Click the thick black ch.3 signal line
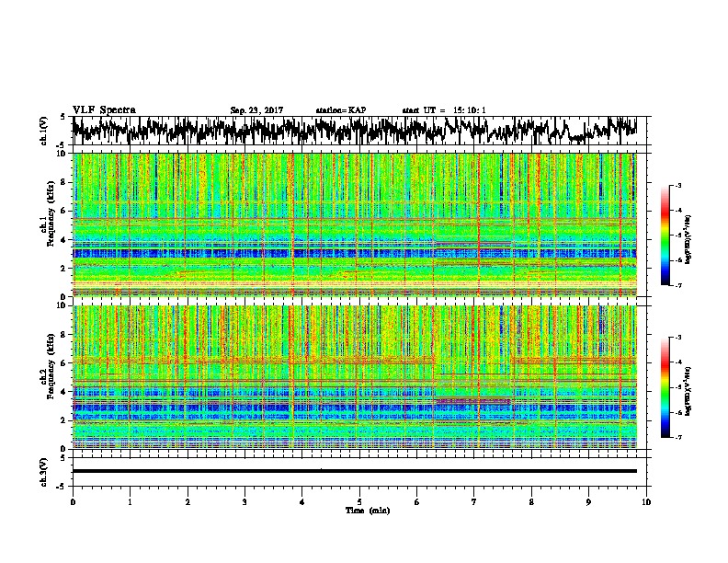 click(355, 471)
